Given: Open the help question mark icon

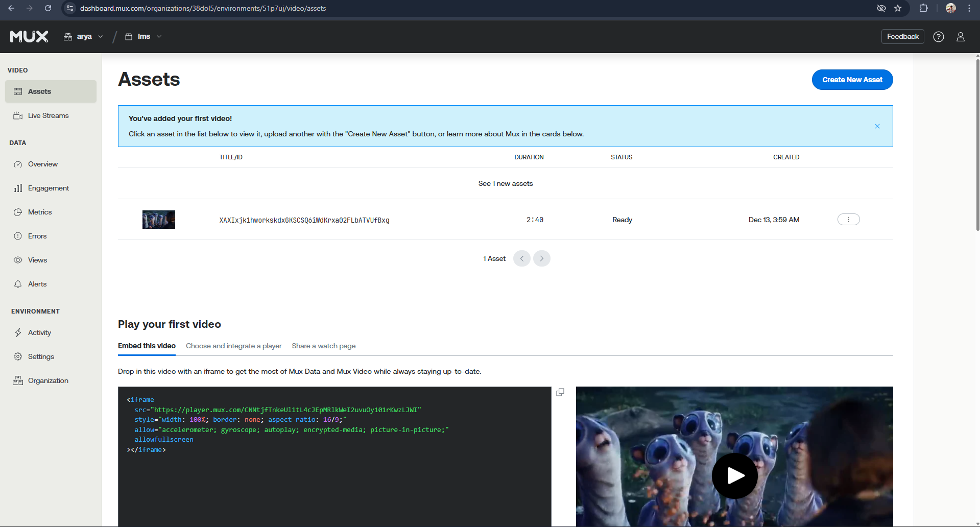Looking at the screenshot, I should click(x=938, y=37).
